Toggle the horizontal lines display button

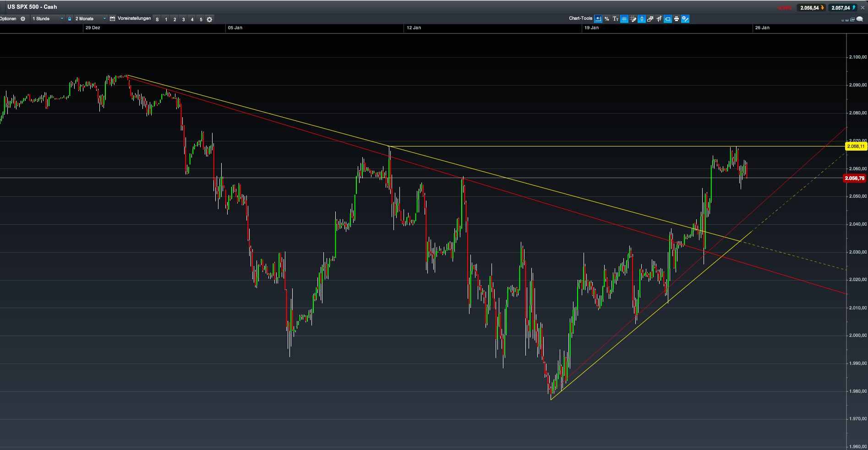624,19
